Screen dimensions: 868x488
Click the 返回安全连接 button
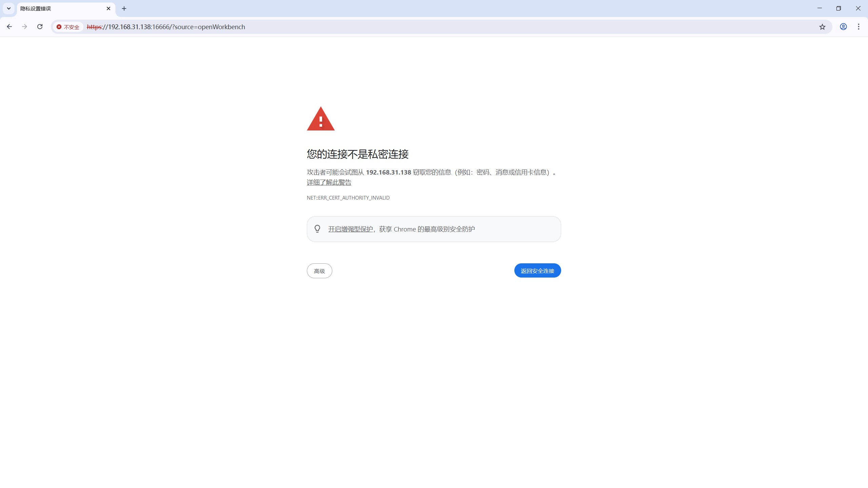(537, 271)
